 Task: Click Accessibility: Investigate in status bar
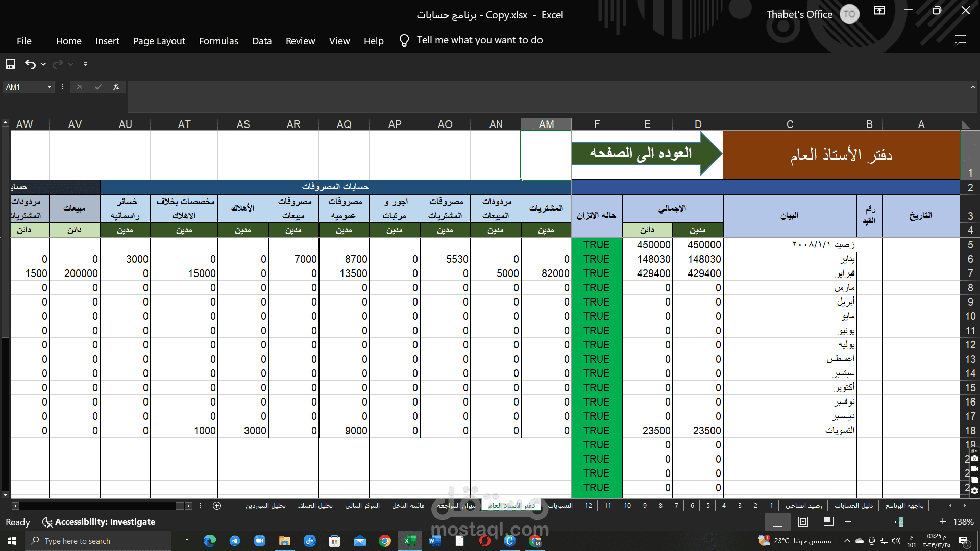99,522
